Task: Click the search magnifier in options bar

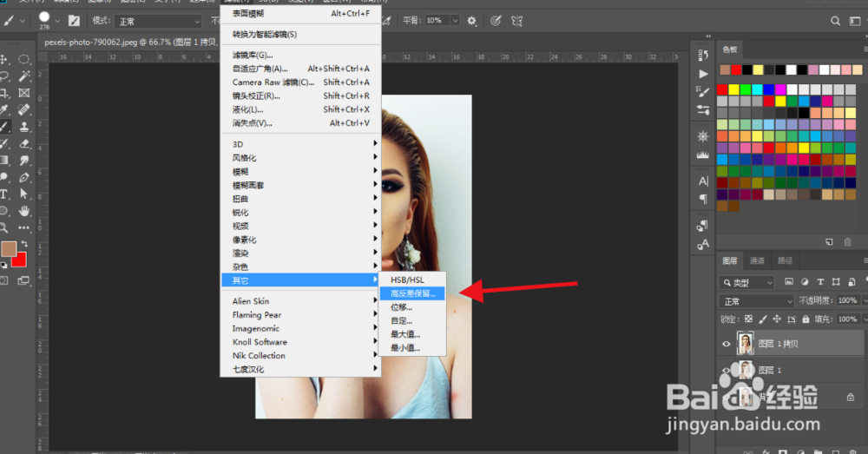Action: (x=835, y=21)
